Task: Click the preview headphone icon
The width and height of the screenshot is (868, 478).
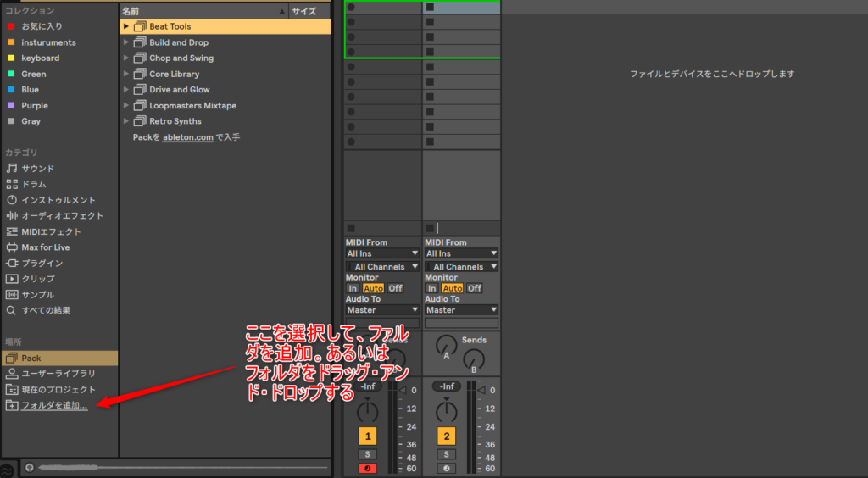Action: 30,467
